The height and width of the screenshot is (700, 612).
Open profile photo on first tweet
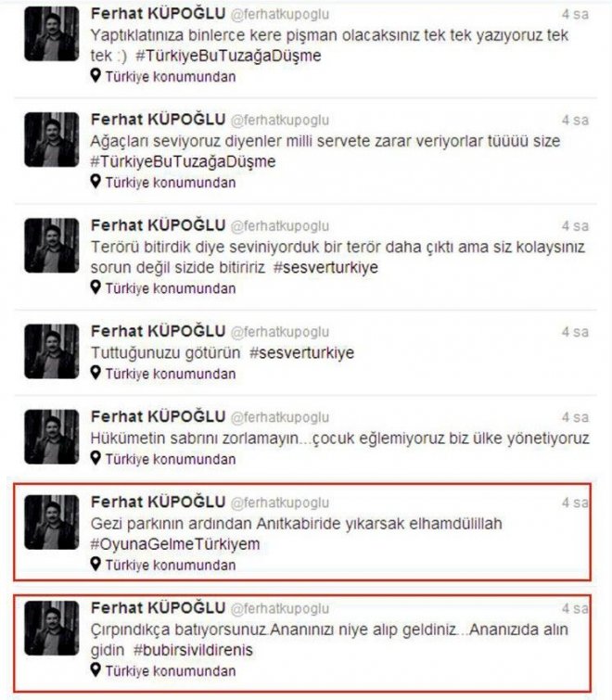[x=51, y=34]
